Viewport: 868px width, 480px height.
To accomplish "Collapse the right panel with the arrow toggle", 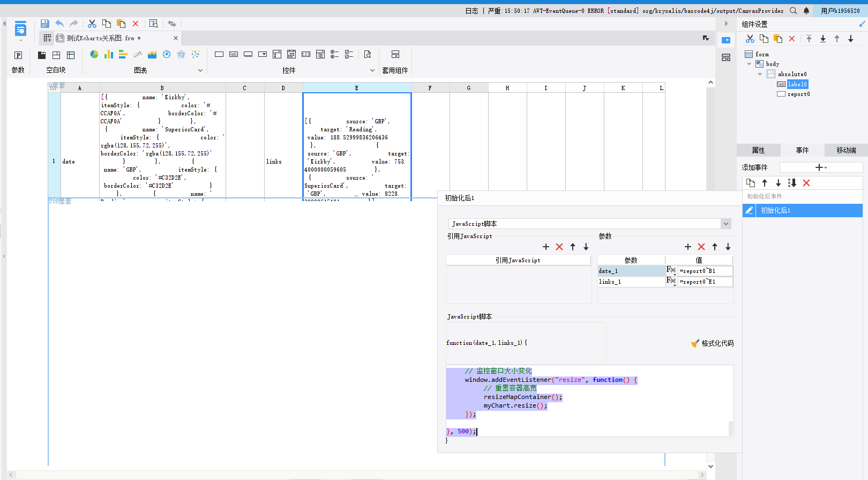I will 726,24.
